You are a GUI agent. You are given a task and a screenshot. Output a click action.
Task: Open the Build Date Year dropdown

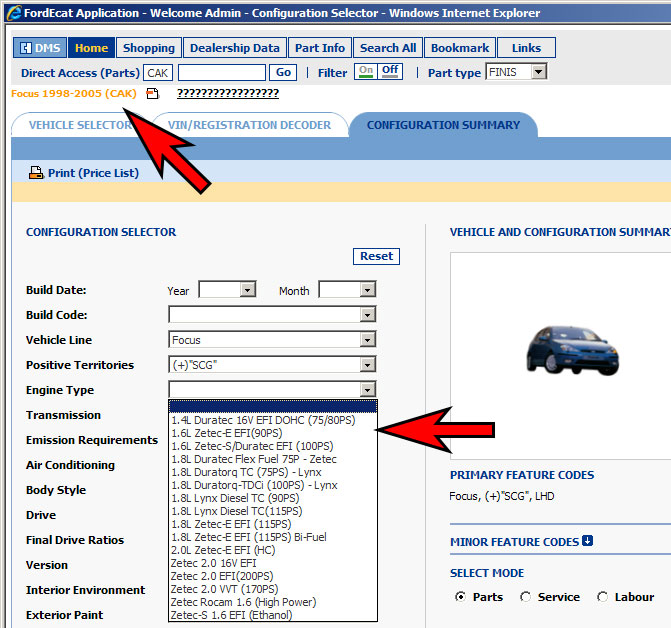tap(247, 290)
